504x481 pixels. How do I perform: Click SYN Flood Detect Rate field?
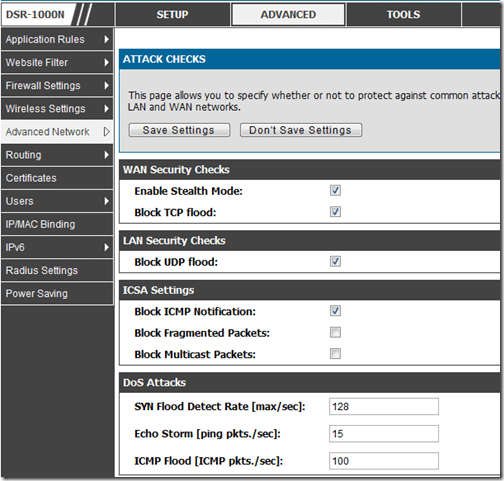point(384,407)
